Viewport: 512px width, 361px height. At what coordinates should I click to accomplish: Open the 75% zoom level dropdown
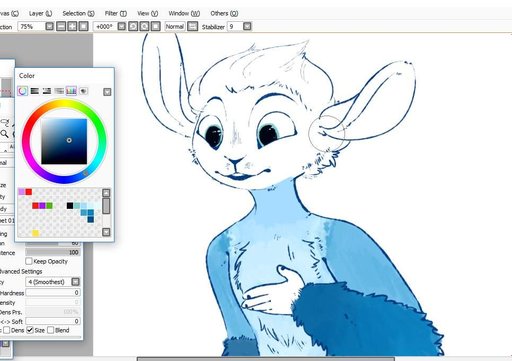(x=49, y=26)
